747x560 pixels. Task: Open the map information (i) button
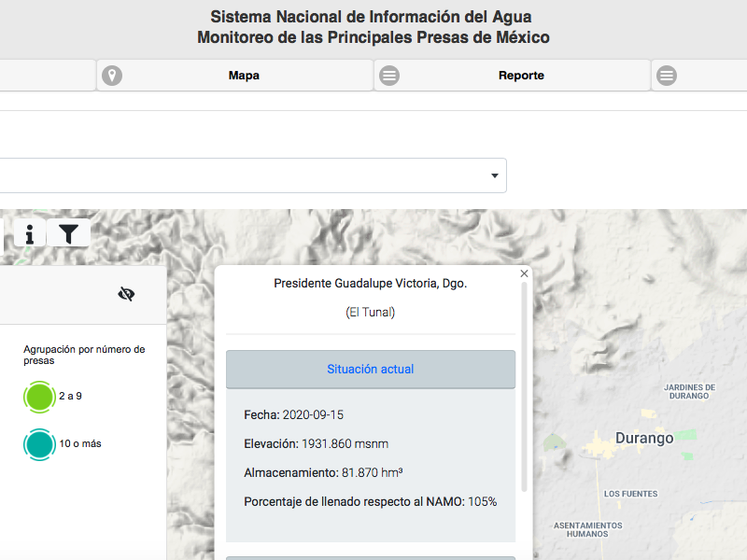pyautogui.click(x=30, y=233)
